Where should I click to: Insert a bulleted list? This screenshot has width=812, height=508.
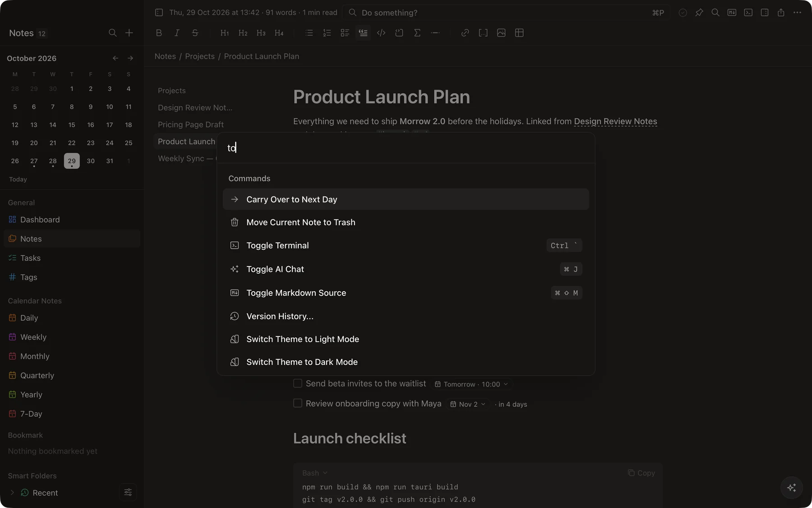tap(309, 33)
